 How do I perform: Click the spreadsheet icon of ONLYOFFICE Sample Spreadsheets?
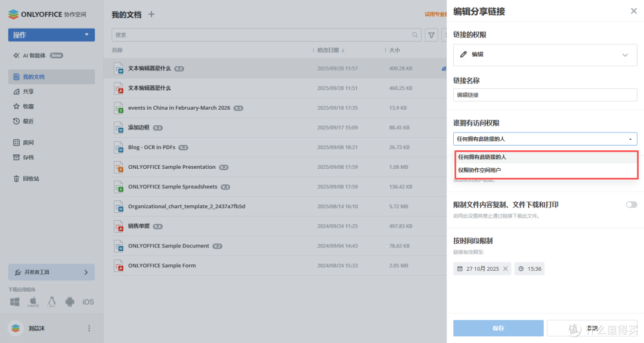119,187
